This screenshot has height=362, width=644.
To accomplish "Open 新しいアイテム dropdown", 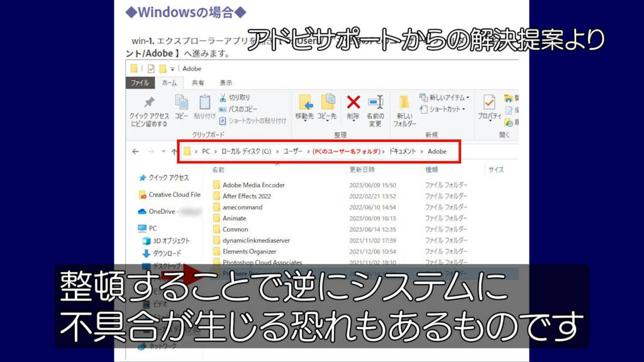I will tap(445, 97).
